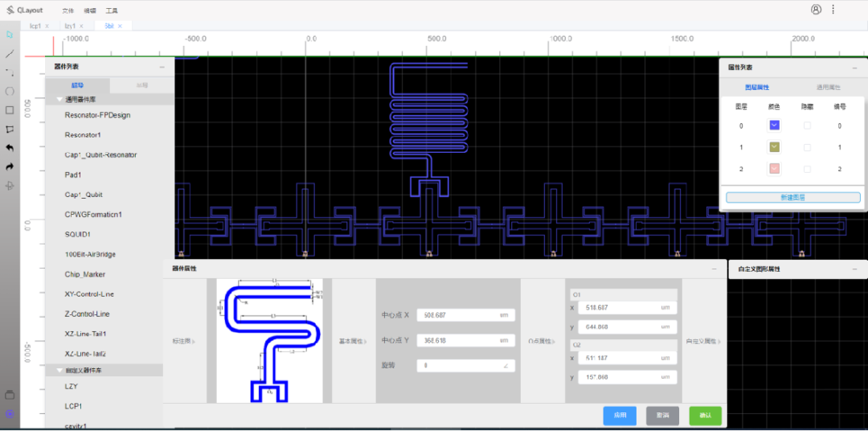The image size is (868, 431).
Task: Click the 新建图层 new layer button
Action: [x=792, y=197]
